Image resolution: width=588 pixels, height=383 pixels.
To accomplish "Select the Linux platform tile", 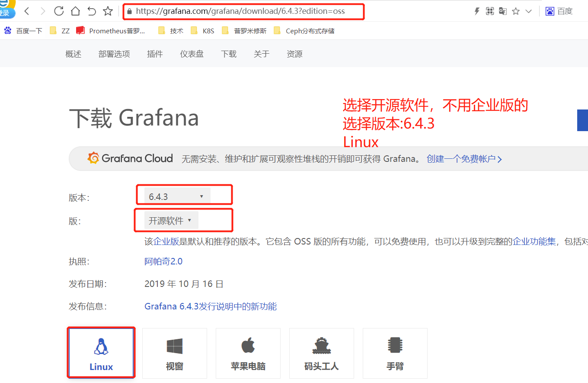I will point(101,353).
